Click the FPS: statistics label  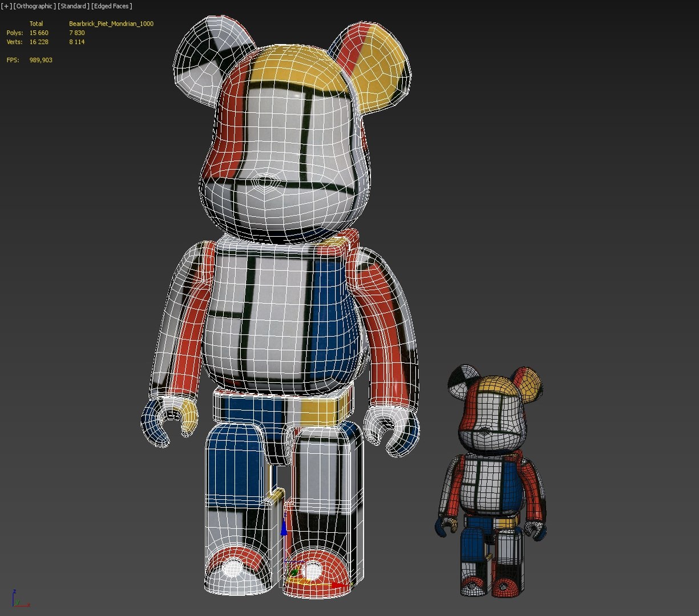[x=13, y=60]
